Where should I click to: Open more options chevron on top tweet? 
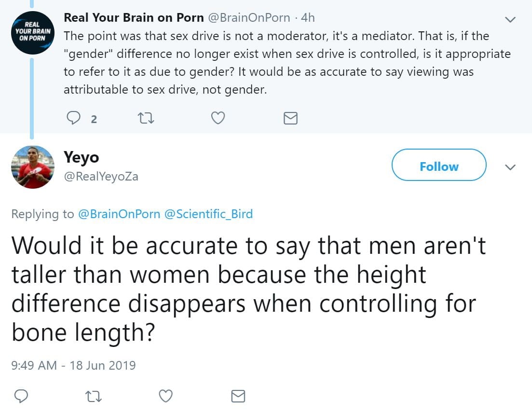pos(510,19)
